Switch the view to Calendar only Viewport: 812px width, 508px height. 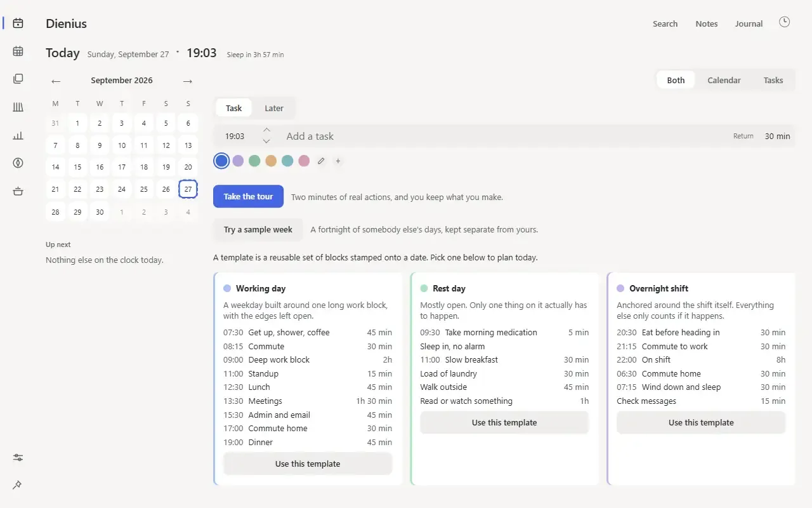(x=724, y=80)
